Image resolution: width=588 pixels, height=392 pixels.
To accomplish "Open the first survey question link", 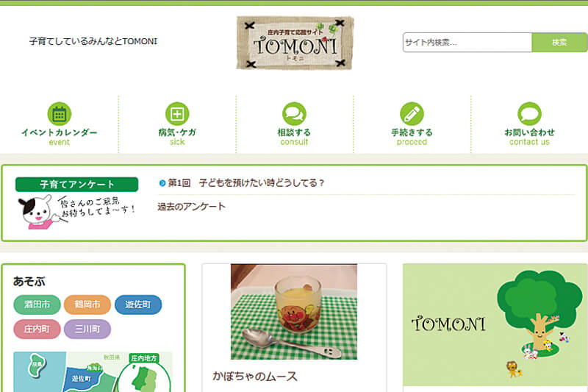I will point(245,183).
